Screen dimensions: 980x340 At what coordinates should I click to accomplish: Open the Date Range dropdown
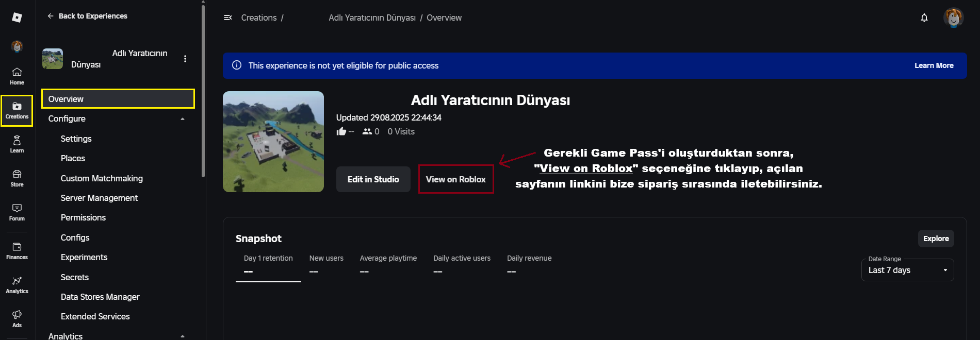click(x=907, y=270)
